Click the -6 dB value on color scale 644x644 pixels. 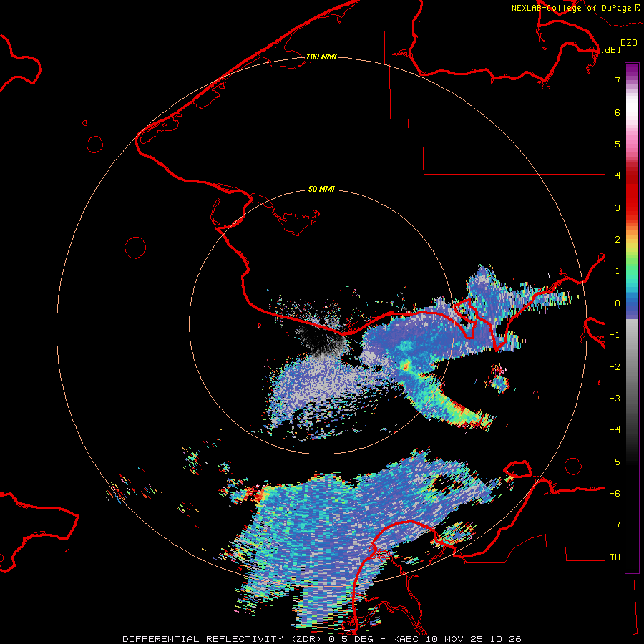(615, 494)
